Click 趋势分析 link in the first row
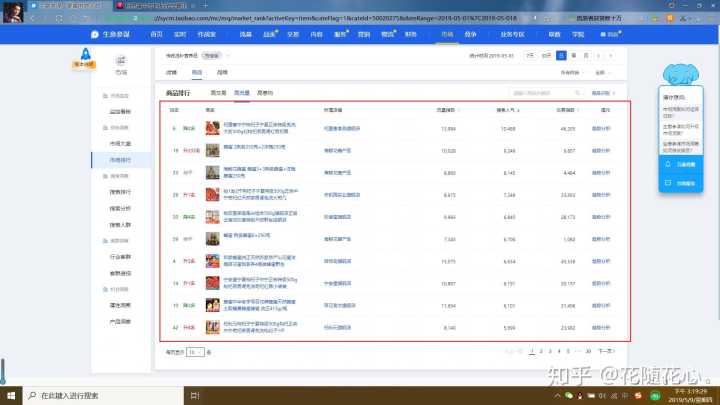This screenshot has width=720, height=405. point(601,129)
